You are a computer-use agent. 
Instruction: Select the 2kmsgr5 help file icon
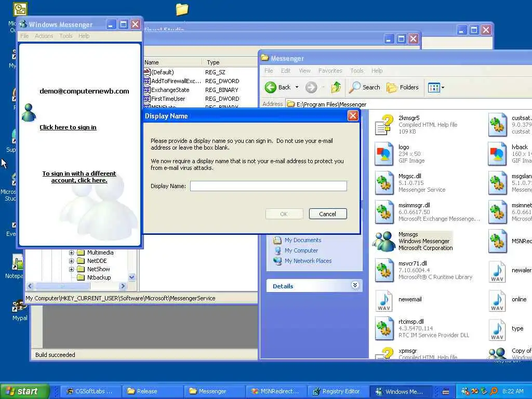(x=384, y=125)
